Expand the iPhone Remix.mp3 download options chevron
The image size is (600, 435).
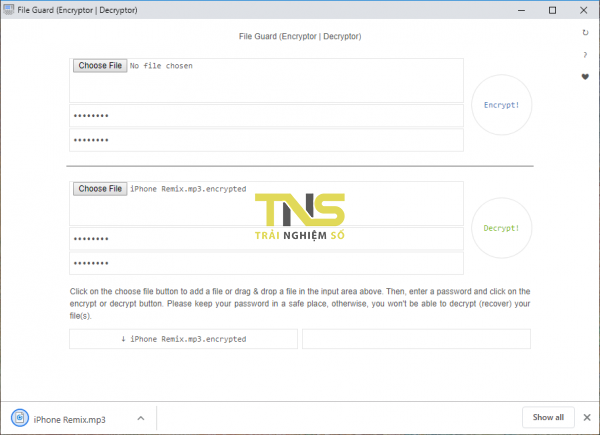[x=141, y=418]
